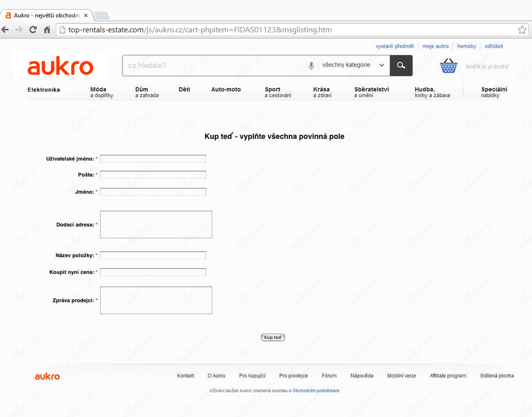
Task: Click the footer Affiliate program link
Action: coord(448,376)
